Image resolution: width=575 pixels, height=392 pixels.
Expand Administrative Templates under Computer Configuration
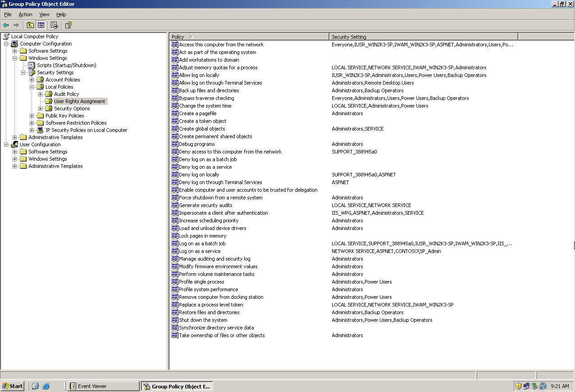click(15, 137)
